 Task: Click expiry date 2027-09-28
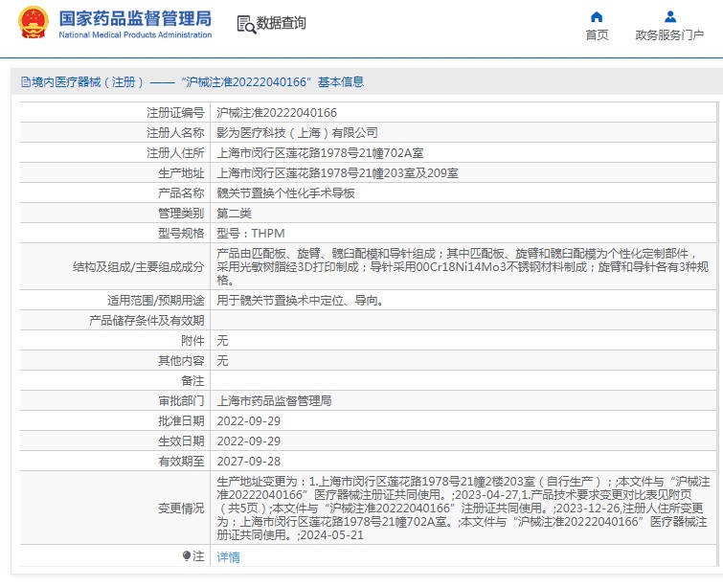coord(249,462)
